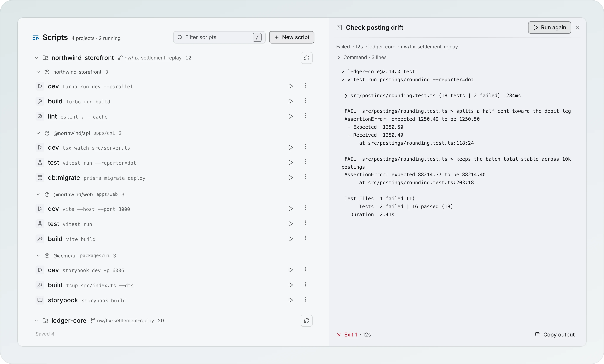The width and height of the screenshot is (604, 364).
Task: Refresh ledger-core project scripts
Action: click(307, 321)
